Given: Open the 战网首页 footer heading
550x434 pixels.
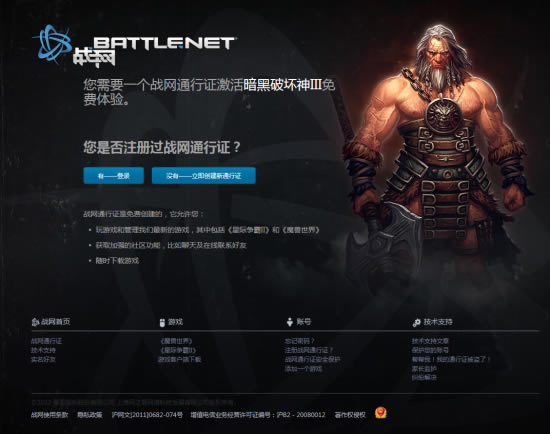Looking at the screenshot, I should tap(55, 322).
